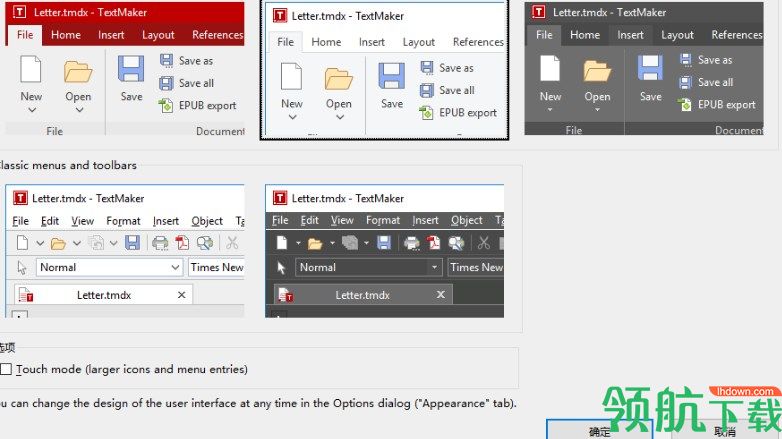Click View menu in classic light preview
Viewport: 782px width, 439px height.
82,221
